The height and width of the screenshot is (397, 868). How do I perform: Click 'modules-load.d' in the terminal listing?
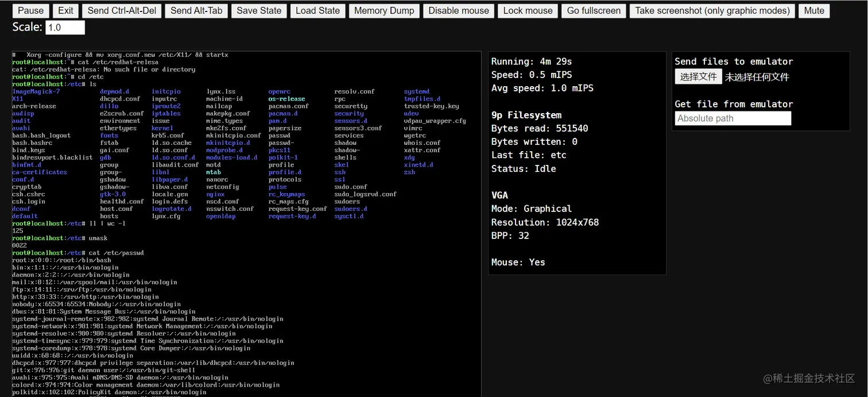[231, 157]
